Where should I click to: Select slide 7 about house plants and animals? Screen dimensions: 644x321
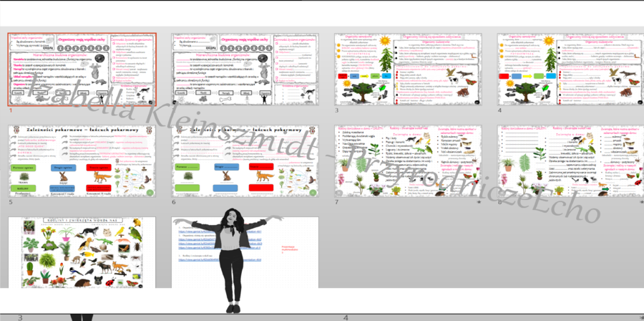click(407, 161)
